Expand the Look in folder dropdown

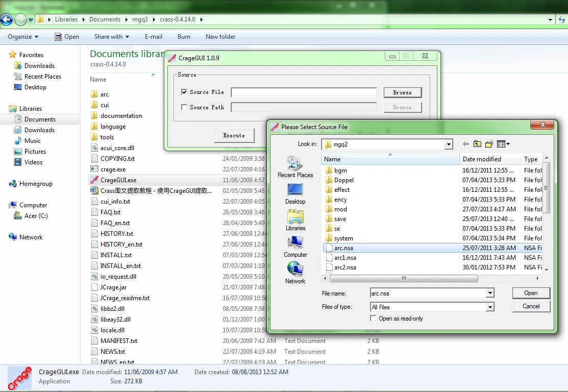click(449, 144)
